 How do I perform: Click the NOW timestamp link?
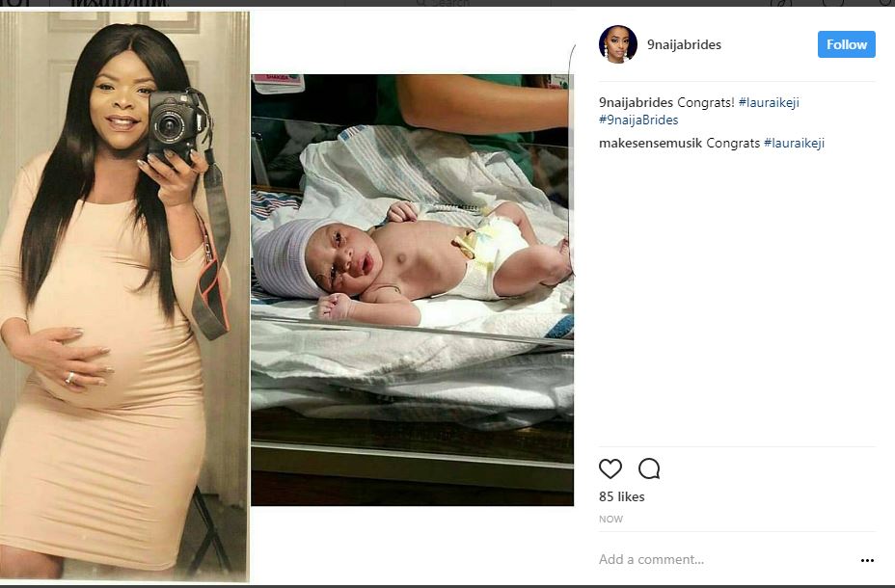click(x=610, y=519)
